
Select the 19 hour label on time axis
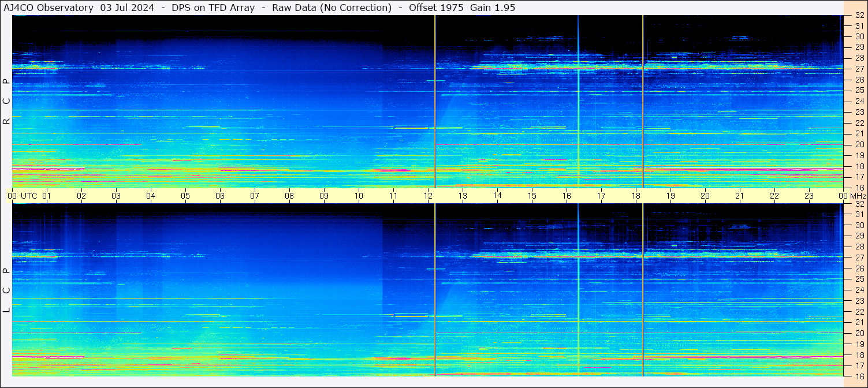point(670,196)
